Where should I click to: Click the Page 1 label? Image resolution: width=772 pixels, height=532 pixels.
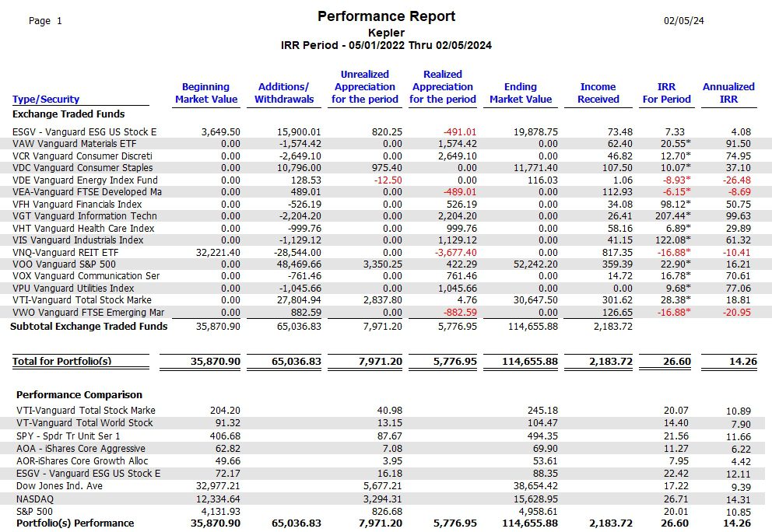tap(45, 21)
